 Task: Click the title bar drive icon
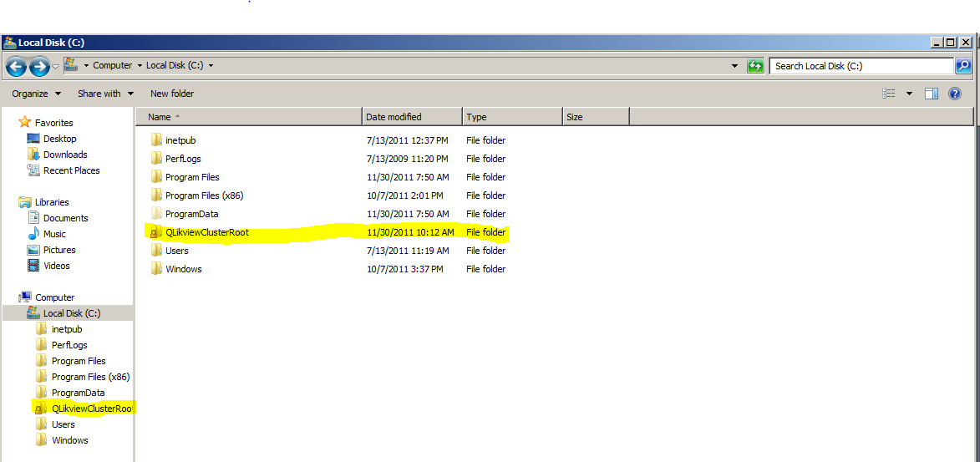pyautogui.click(x=10, y=43)
